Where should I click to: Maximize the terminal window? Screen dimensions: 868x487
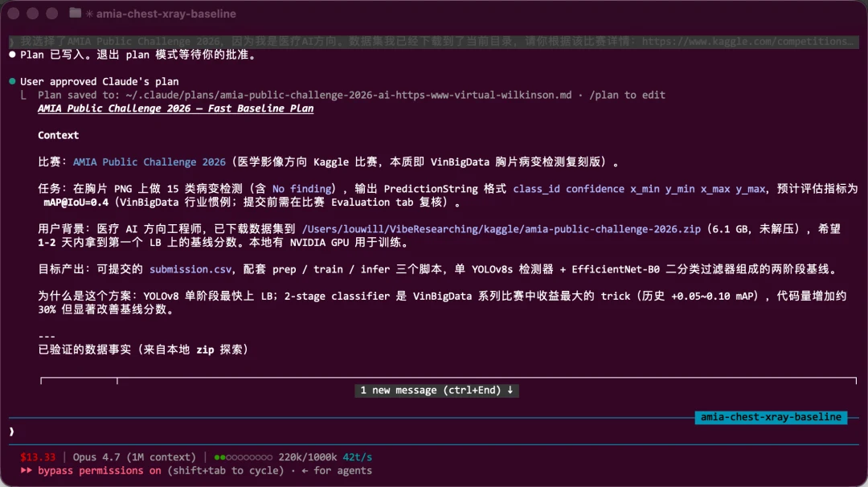click(x=51, y=14)
